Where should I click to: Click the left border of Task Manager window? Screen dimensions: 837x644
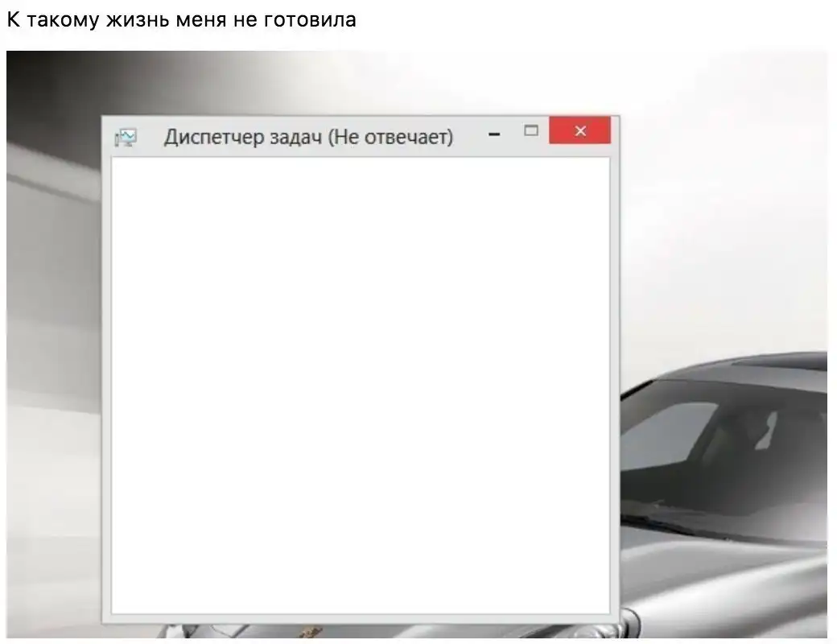pyautogui.click(x=105, y=385)
